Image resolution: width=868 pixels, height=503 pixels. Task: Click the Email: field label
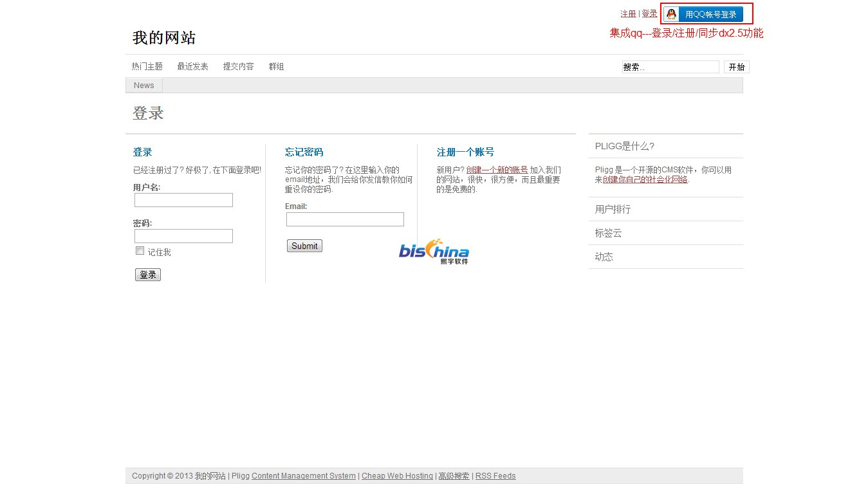tap(296, 206)
